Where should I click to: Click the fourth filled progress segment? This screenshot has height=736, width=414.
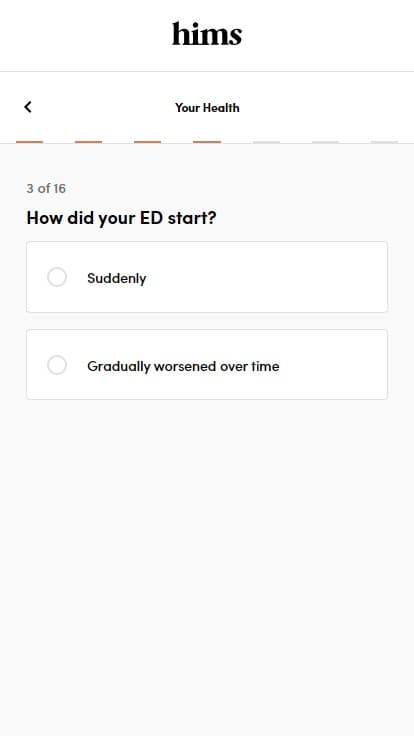click(x=207, y=142)
